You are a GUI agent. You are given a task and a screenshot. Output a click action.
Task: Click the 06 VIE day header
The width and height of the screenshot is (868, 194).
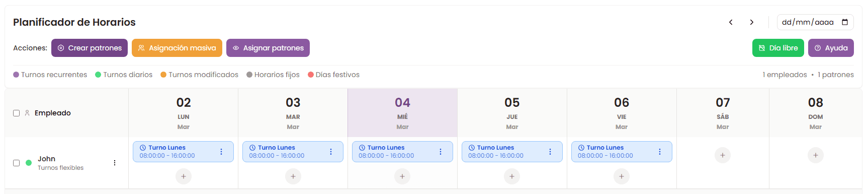622,113
